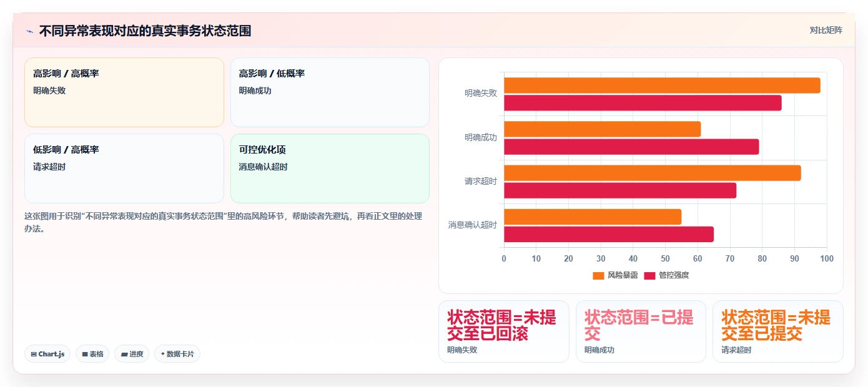Click the orange 风险暴露 legend swatch
This screenshot has height=387, width=868.
click(x=598, y=275)
